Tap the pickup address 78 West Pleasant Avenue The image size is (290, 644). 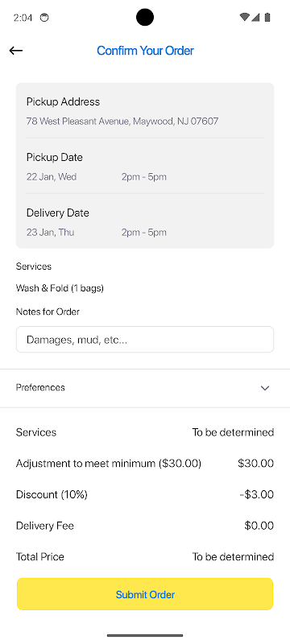tap(122, 122)
